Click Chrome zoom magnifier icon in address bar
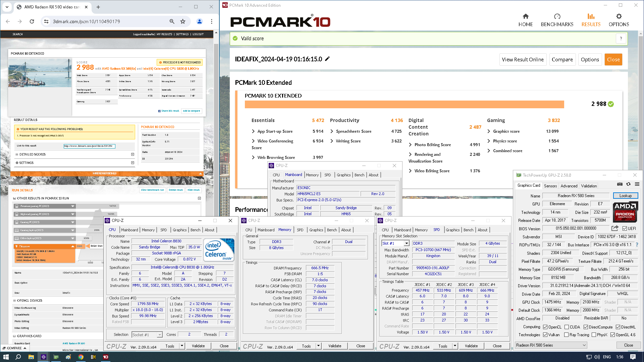644x362 pixels. click(x=172, y=21)
